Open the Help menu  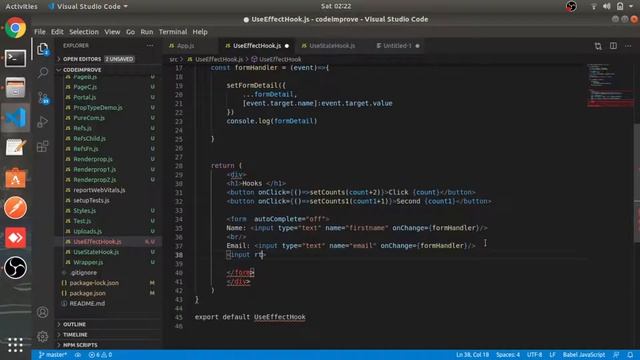(x=200, y=32)
